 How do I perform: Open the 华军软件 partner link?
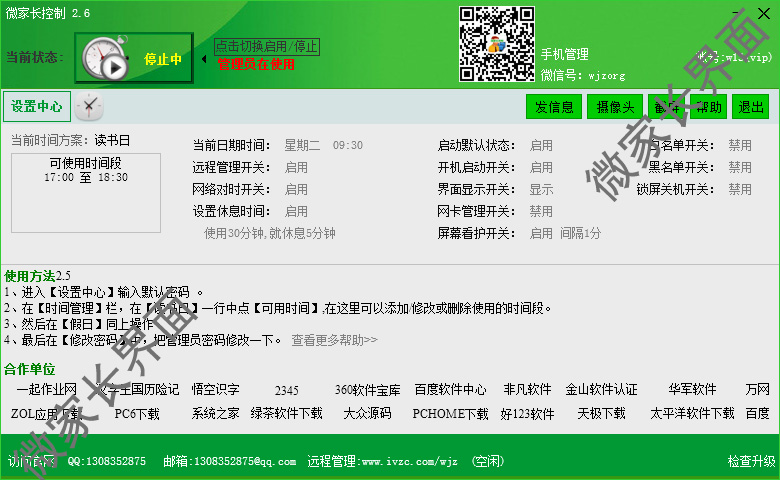692,389
